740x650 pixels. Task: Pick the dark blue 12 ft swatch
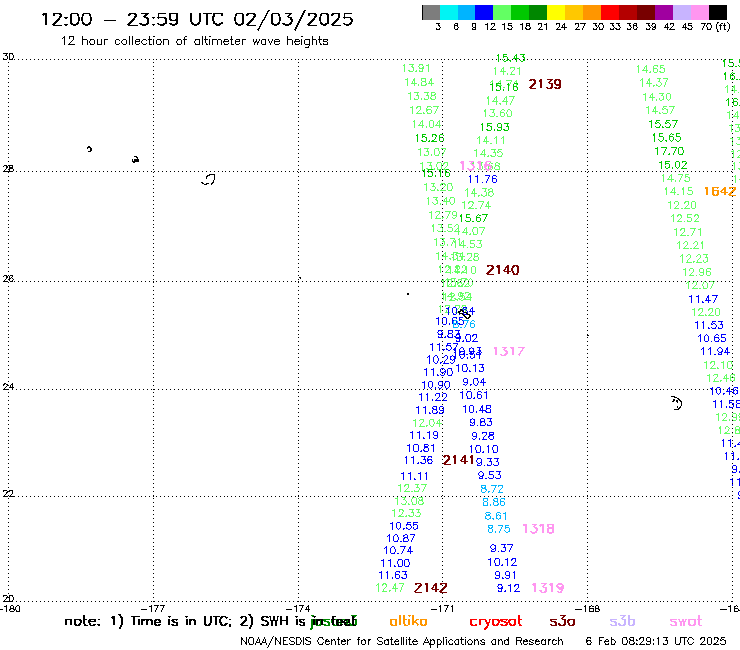tap(484, 12)
